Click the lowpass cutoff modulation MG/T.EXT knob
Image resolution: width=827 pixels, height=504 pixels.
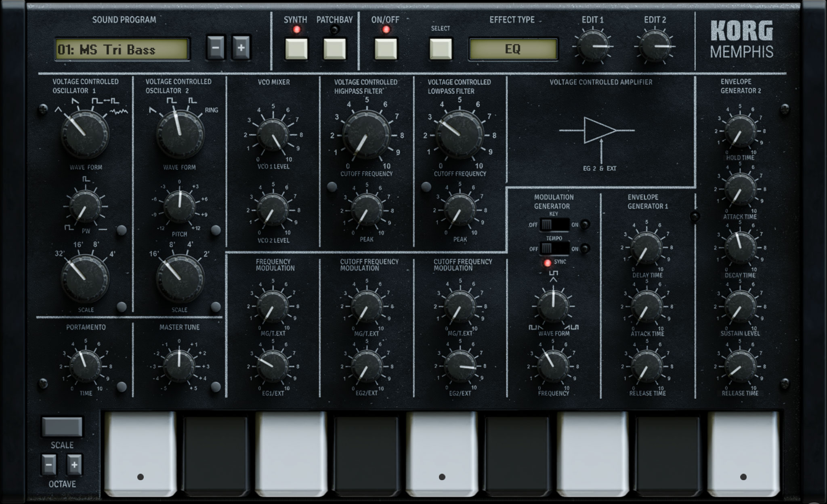(x=460, y=307)
